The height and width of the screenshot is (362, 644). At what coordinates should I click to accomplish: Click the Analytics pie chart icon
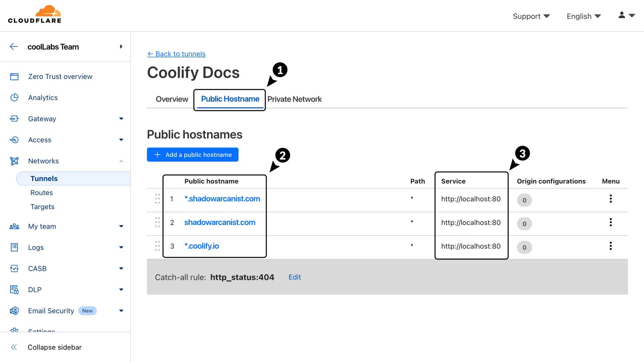click(14, 98)
